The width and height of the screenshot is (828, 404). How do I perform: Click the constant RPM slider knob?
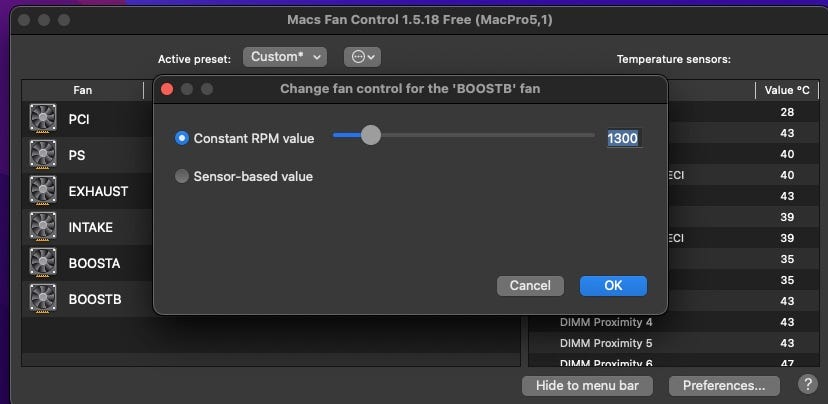(371, 135)
